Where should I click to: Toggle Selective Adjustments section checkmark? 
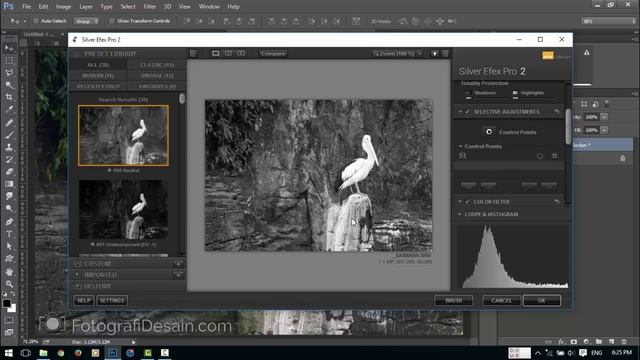point(467,111)
